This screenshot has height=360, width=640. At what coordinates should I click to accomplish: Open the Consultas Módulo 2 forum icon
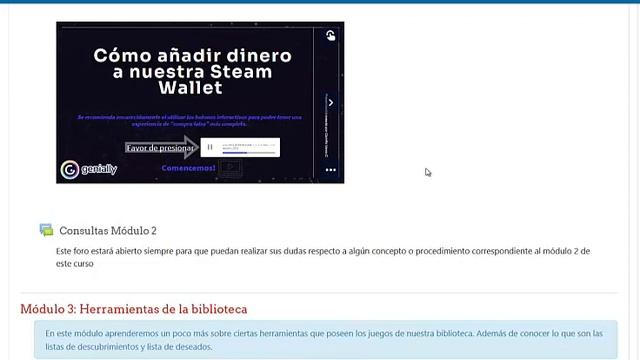pos(47,230)
